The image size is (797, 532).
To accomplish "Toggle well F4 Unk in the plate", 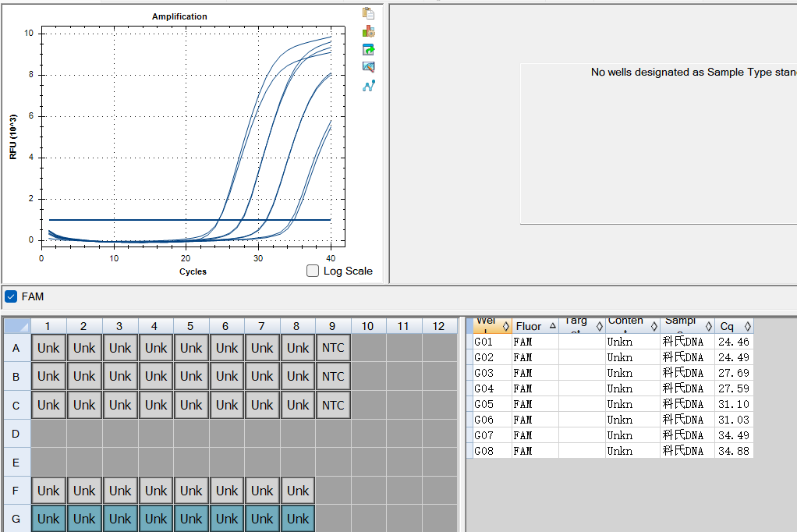I will [155, 491].
